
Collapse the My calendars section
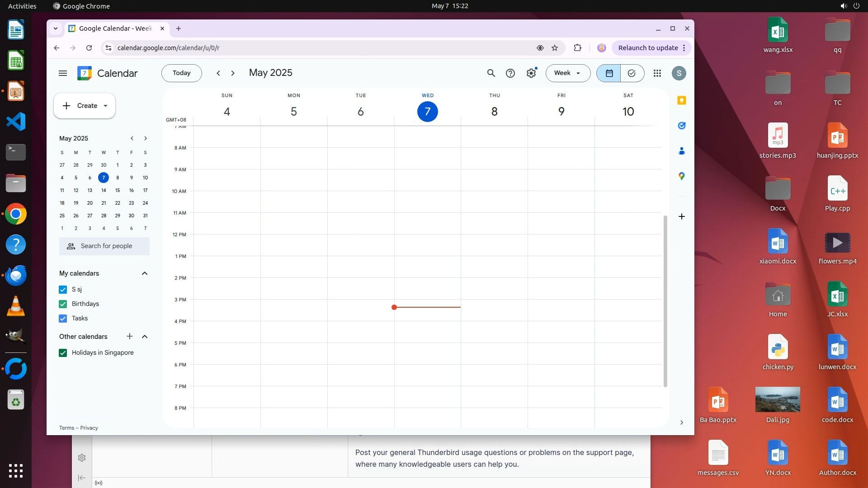(x=145, y=273)
